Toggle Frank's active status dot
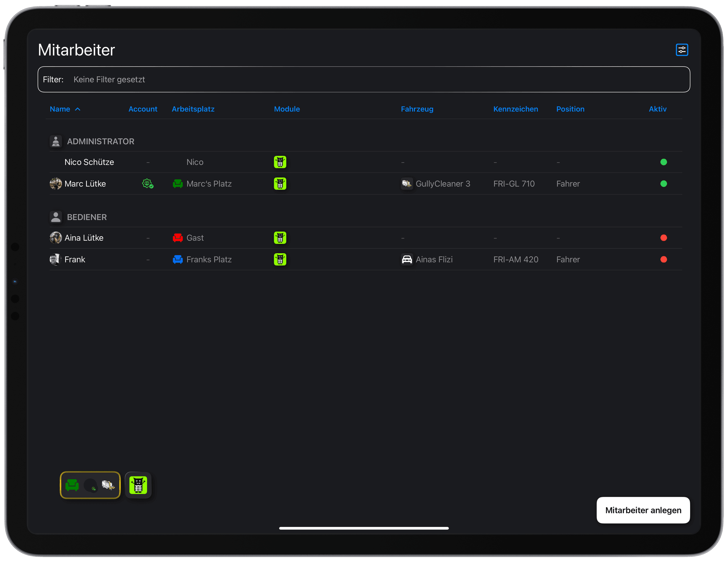The height and width of the screenshot is (563, 728). 663,259
